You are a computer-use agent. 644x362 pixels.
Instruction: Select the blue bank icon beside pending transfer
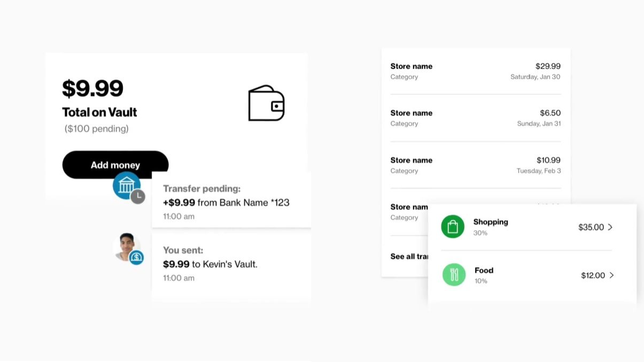[x=127, y=186]
